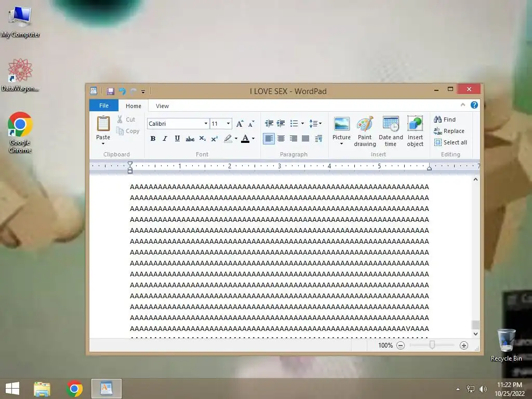Click the Shrink font icon
Screen dimensions: 532x399
point(251,124)
